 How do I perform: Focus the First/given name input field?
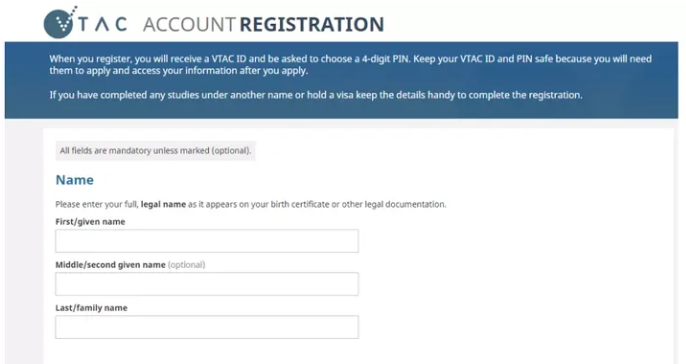click(x=207, y=241)
